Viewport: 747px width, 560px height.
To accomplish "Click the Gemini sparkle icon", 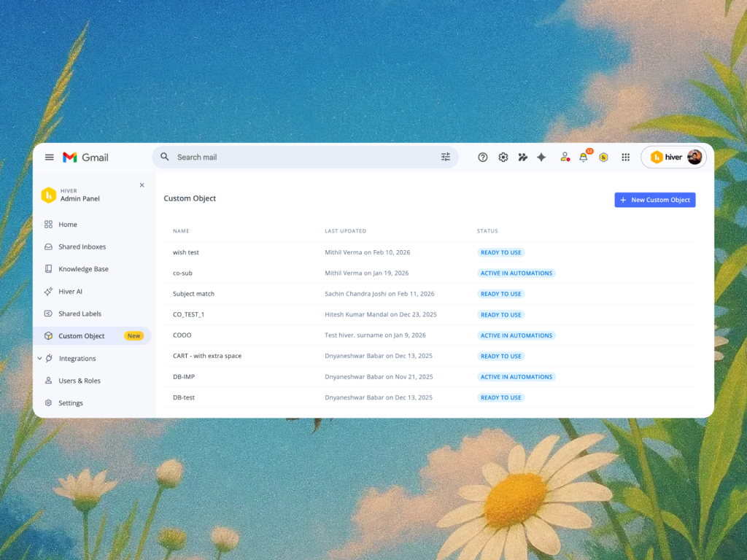I will pyautogui.click(x=541, y=157).
